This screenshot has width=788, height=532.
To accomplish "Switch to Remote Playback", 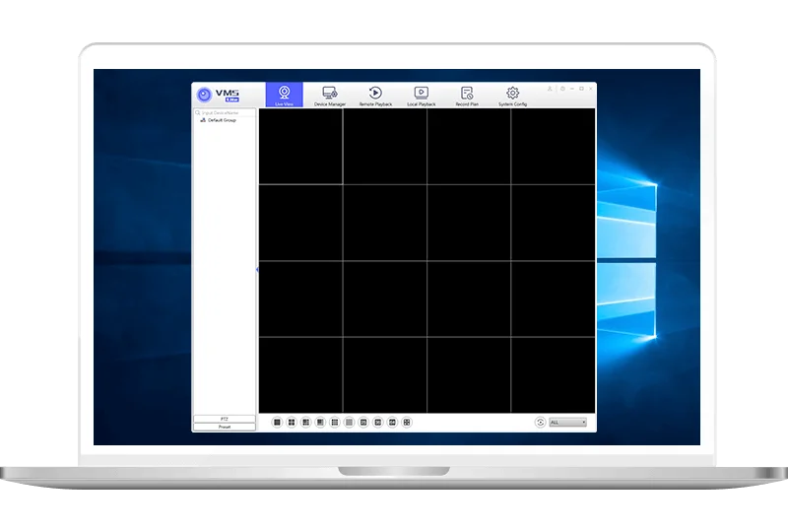I will tap(375, 95).
